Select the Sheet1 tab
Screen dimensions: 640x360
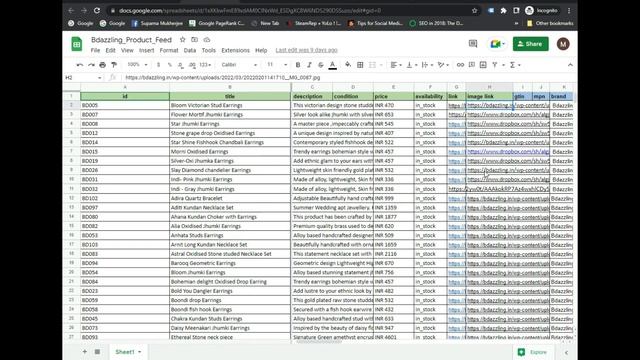pyautogui.click(x=128, y=352)
